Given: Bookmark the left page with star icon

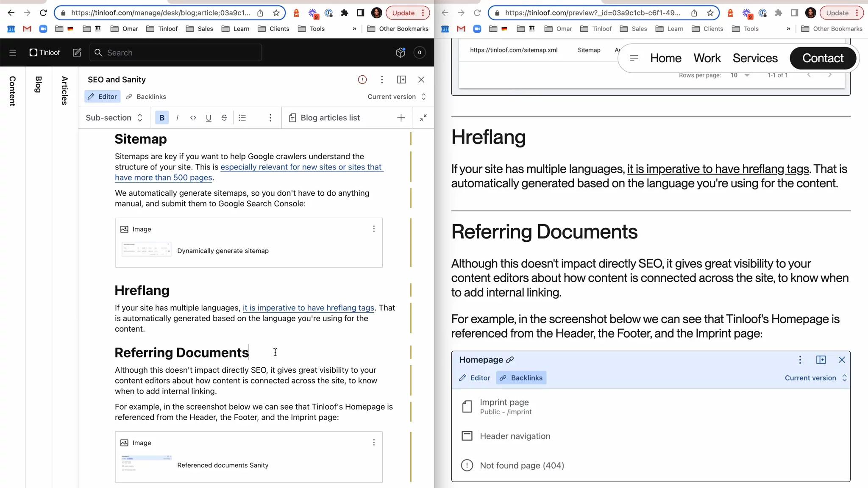Looking at the screenshot, I should tap(276, 13).
